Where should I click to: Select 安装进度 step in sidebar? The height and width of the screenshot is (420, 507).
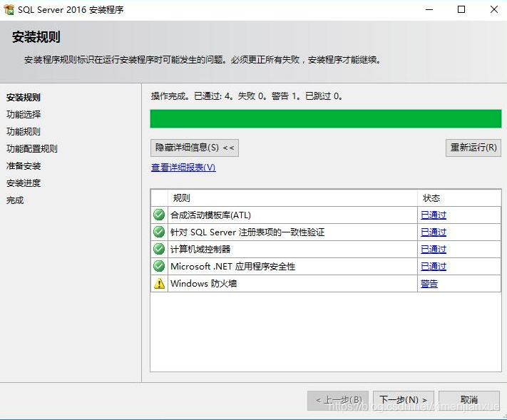[24, 183]
